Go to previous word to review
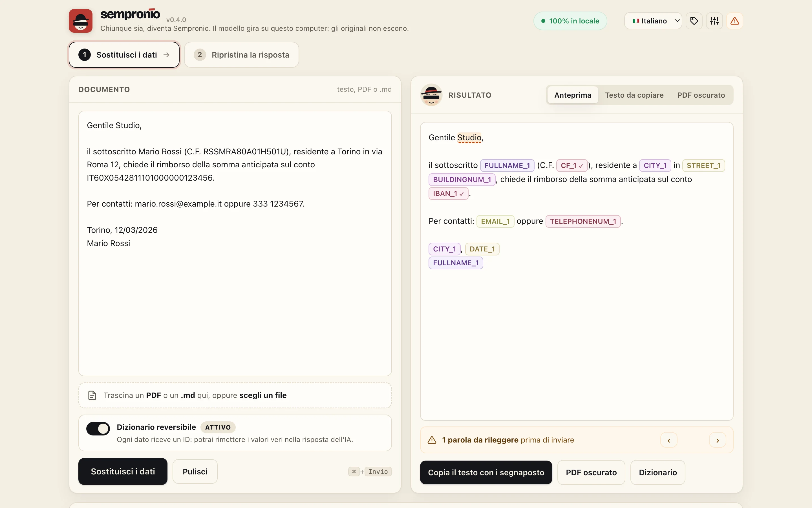812x508 pixels. pyautogui.click(x=669, y=440)
